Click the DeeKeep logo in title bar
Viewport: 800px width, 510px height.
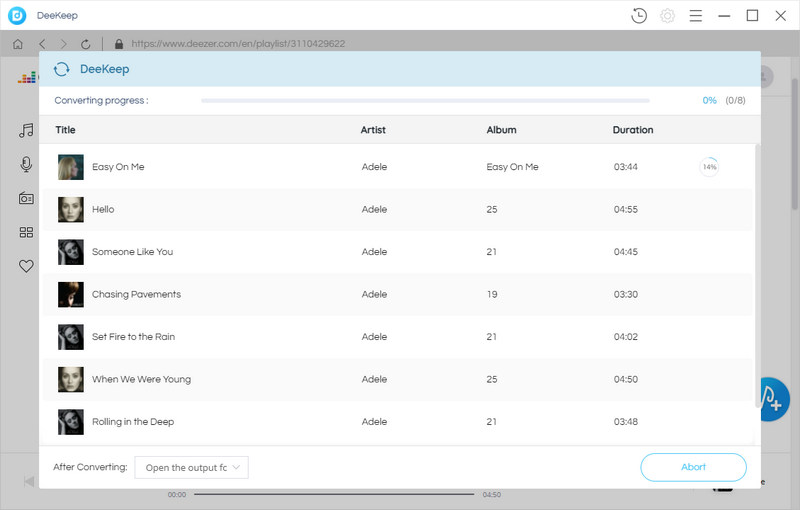click(x=17, y=16)
